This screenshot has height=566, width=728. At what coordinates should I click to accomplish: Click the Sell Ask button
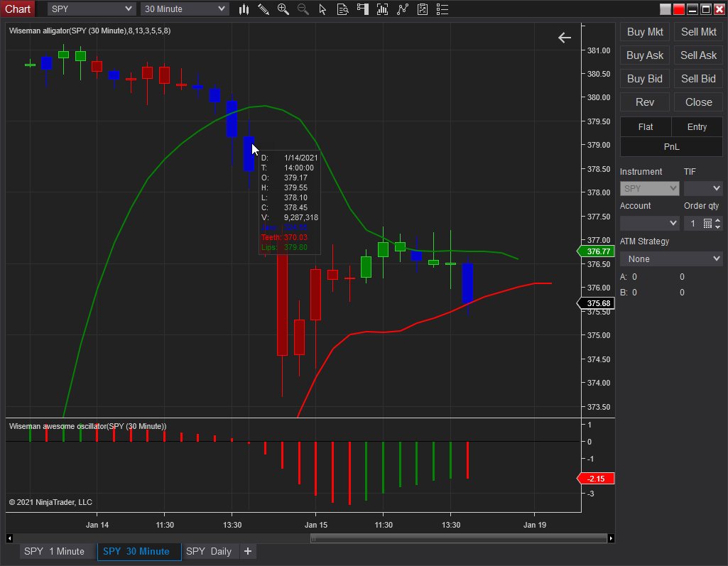coord(698,55)
